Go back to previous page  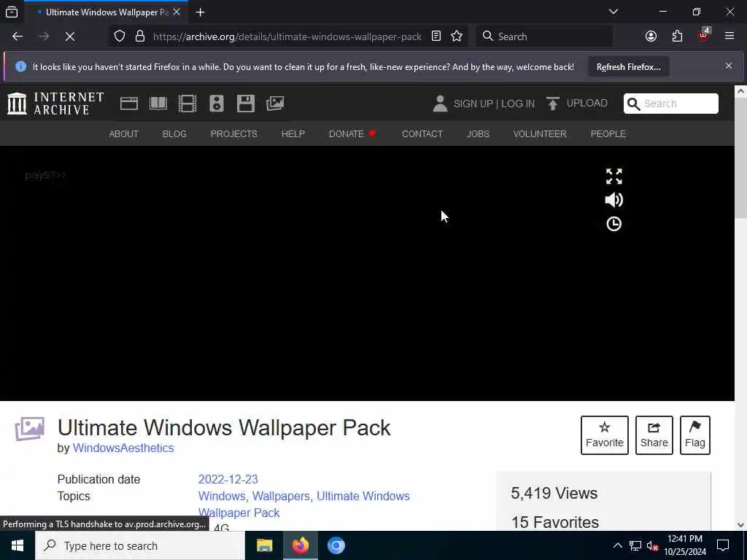(x=18, y=36)
